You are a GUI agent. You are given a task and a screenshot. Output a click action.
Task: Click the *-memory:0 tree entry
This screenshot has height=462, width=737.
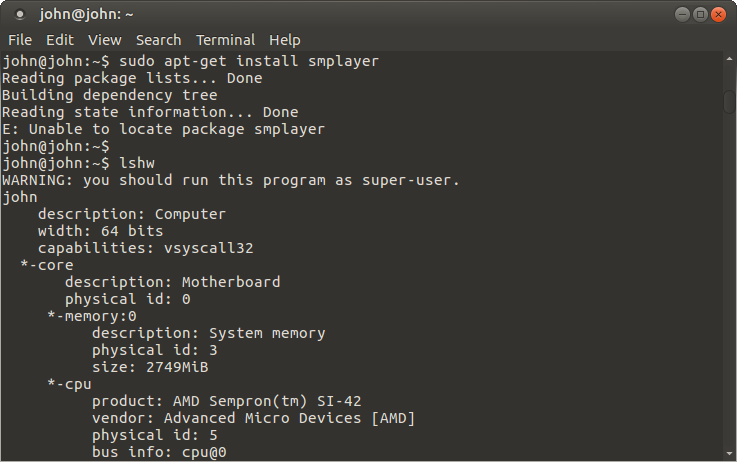click(92, 316)
